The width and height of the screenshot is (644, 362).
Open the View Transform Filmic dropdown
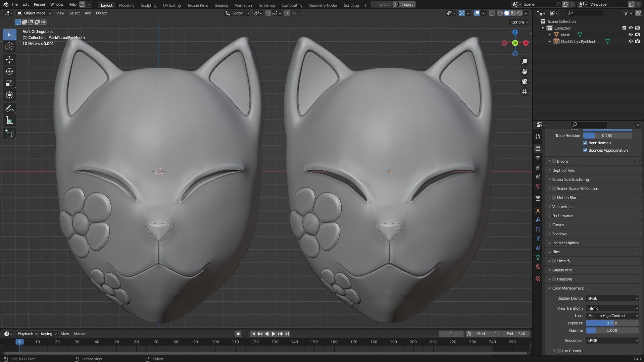pos(612,308)
